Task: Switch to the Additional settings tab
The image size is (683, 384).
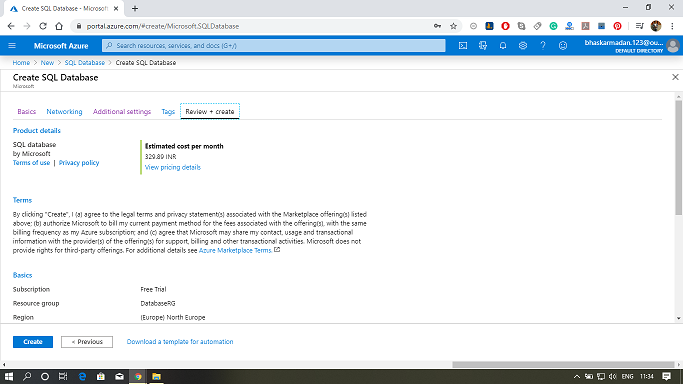Action: (x=122, y=111)
